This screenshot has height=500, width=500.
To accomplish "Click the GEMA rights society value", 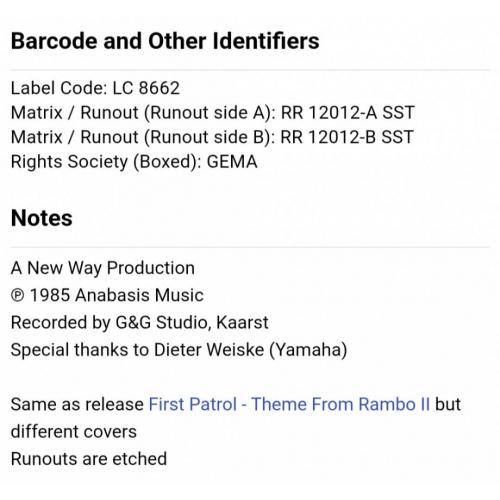I will pos(232,162).
